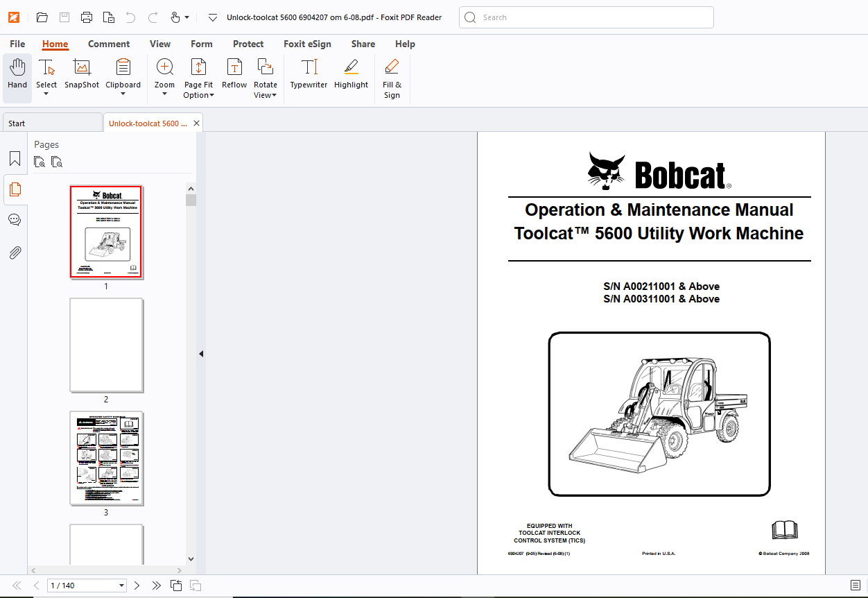Close the Unlock-toolcat document tab

(197, 123)
